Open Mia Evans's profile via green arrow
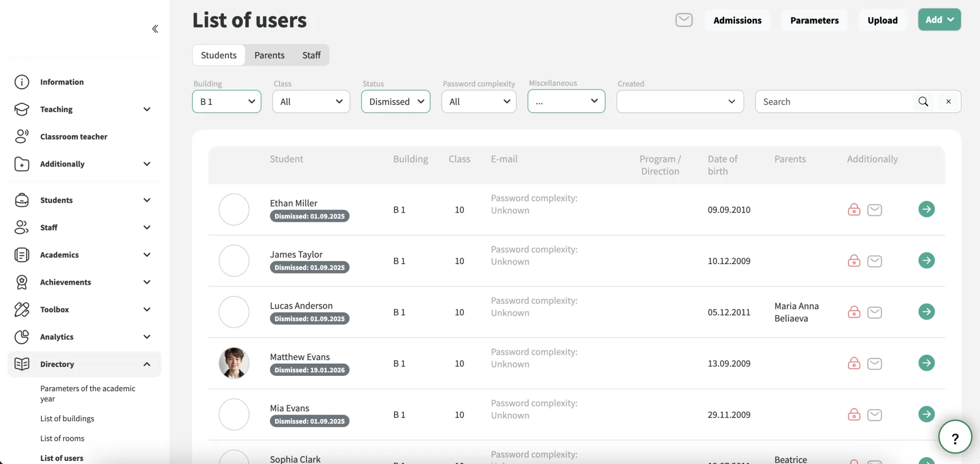This screenshot has width=980, height=464. [x=927, y=414]
